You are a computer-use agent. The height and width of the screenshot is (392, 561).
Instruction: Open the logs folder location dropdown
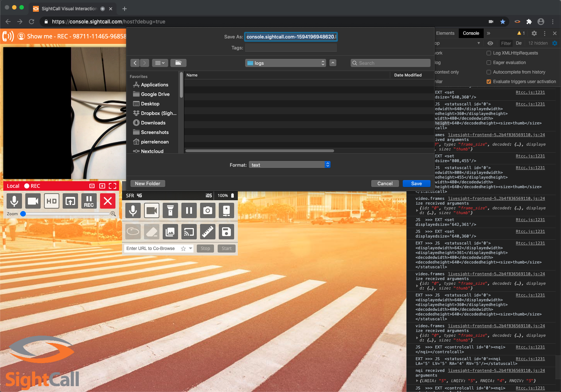point(285,63)
